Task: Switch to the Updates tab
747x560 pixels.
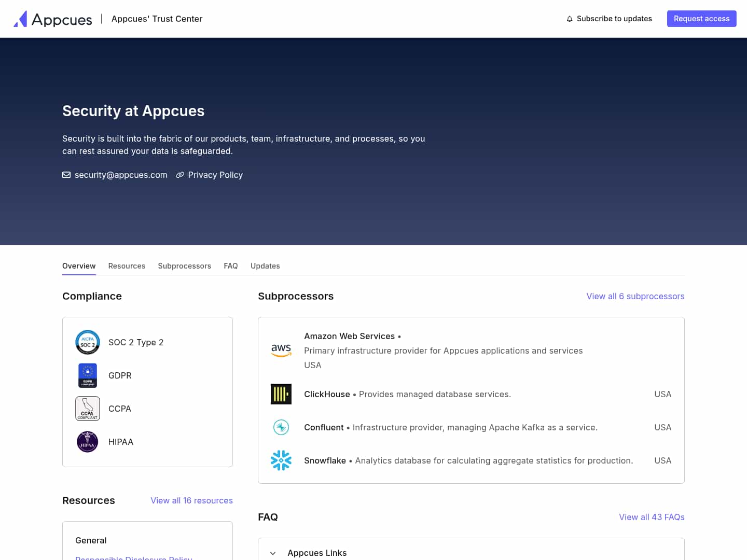Action: [265, 266]
